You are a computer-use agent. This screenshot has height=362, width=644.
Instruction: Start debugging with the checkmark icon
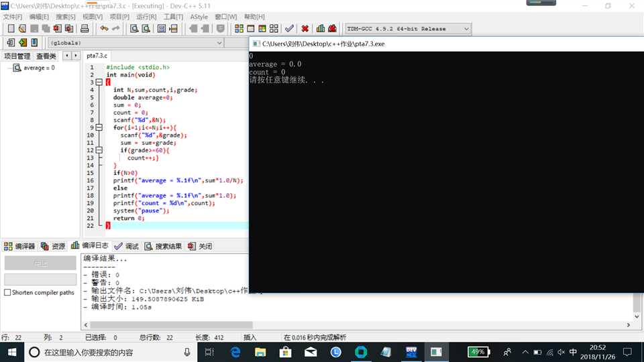pos(290,28)
